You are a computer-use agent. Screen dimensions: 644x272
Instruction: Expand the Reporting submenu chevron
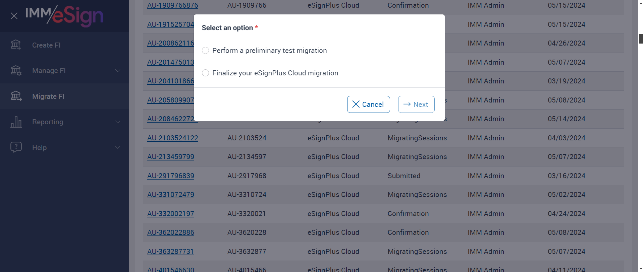(x=118, y=122)
